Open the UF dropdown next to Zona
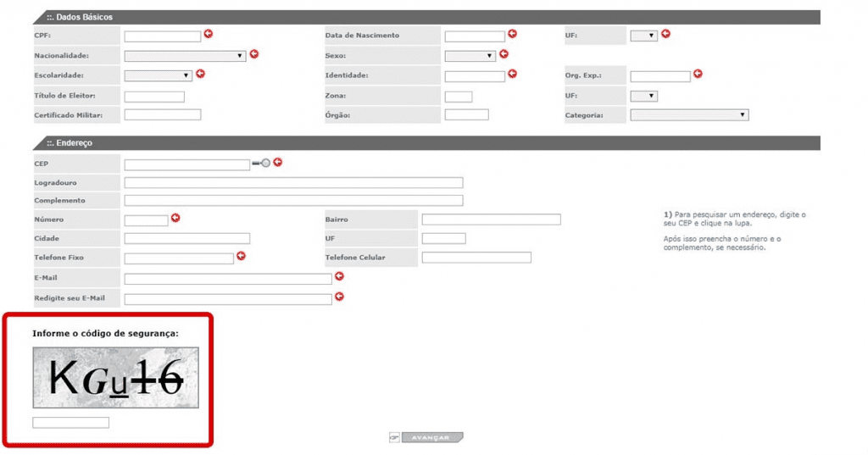 pos(644,97)
